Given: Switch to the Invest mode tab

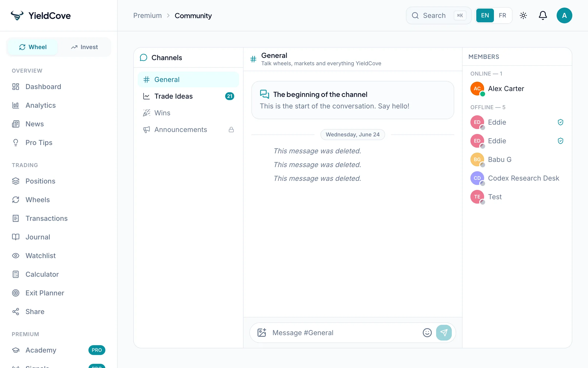Looking at the screenshot, I should coord(84,47).
